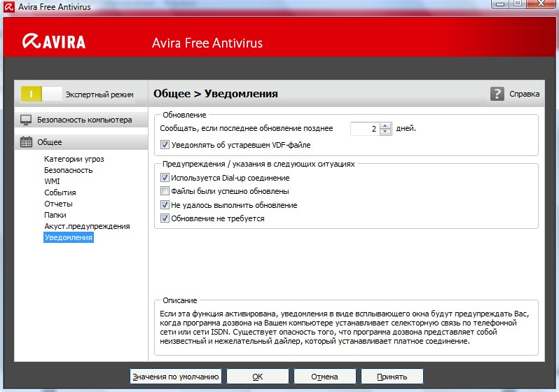Click the Сообщать, если последнее обновление позднее label
Image resolution: width=559 pixels, height=392 pixels.
(x=247, y=128)
